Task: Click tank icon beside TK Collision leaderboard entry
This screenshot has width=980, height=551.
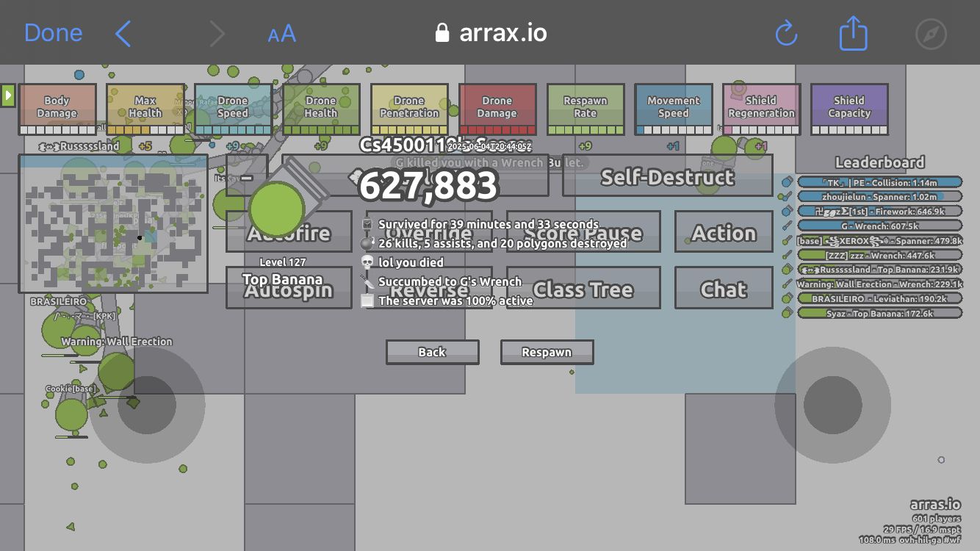Action: [x=787, y=182]
